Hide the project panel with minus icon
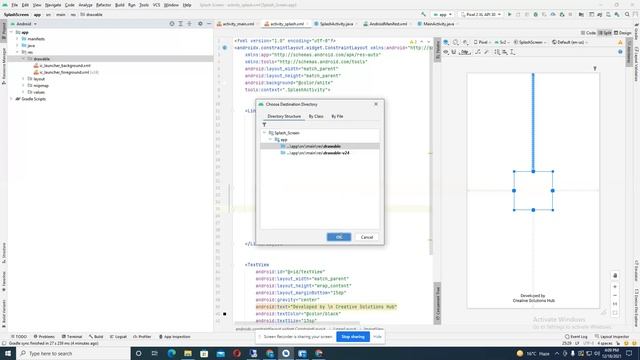The image size is (640, 360). [x=209, y=24]
